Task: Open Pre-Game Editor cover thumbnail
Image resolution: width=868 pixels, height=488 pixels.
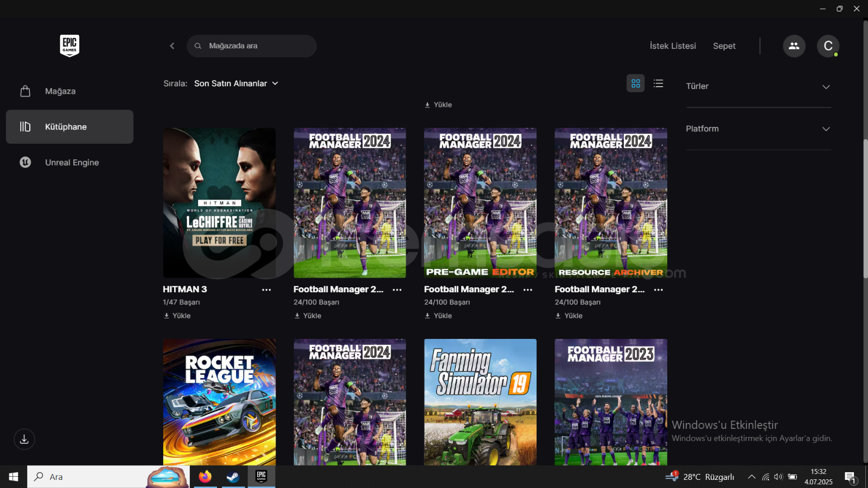Action: tap(480, 203)
